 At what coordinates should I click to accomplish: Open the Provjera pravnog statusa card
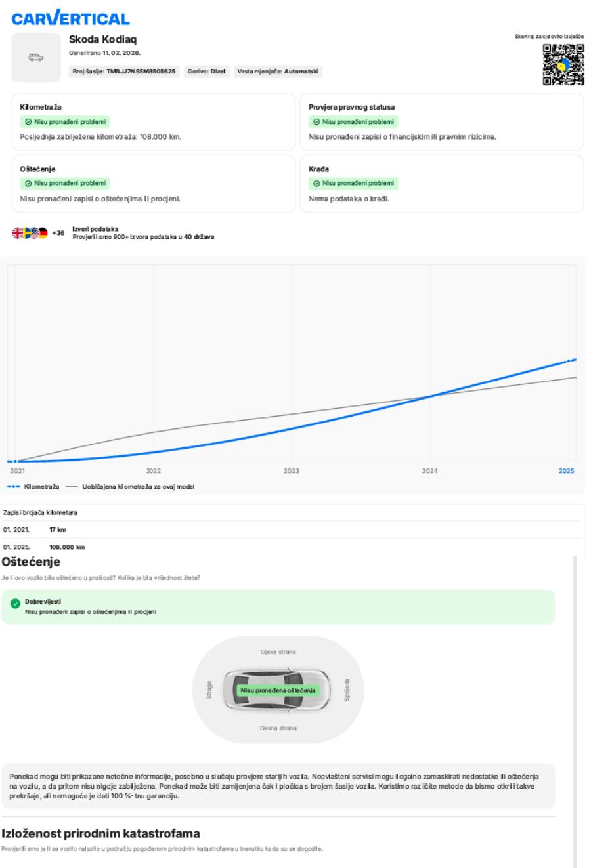[x=441, y=121]
